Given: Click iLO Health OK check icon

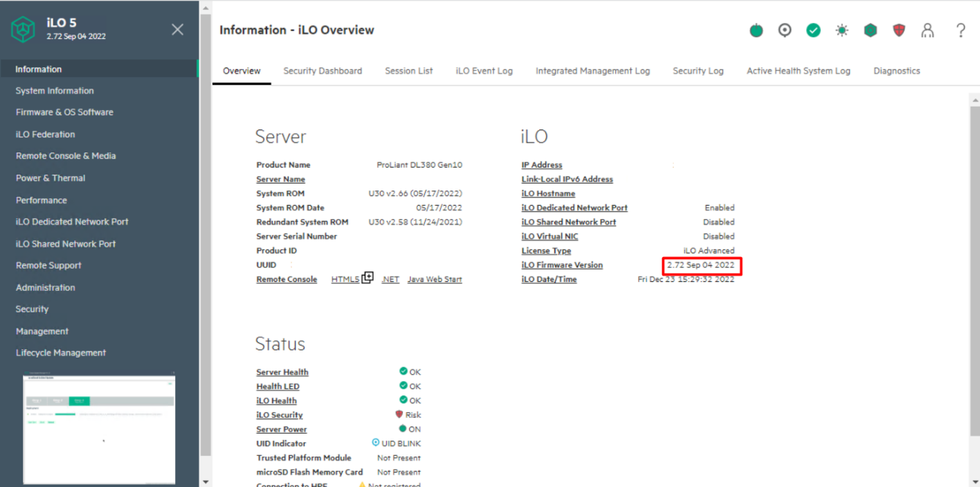Looking at the screenshot, I should (x=403, y=400).
